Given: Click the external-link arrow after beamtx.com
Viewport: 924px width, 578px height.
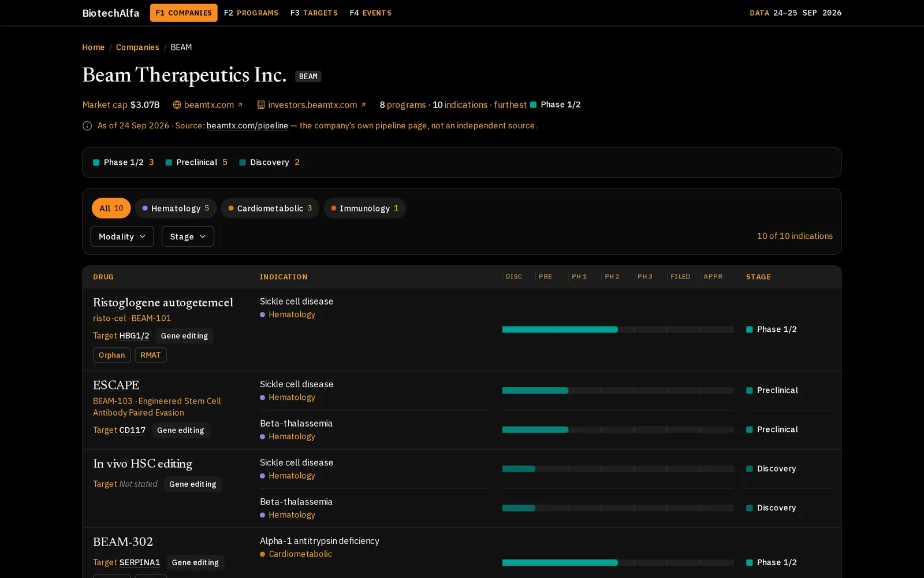Looking at the screenshot, I should point(240,105).
